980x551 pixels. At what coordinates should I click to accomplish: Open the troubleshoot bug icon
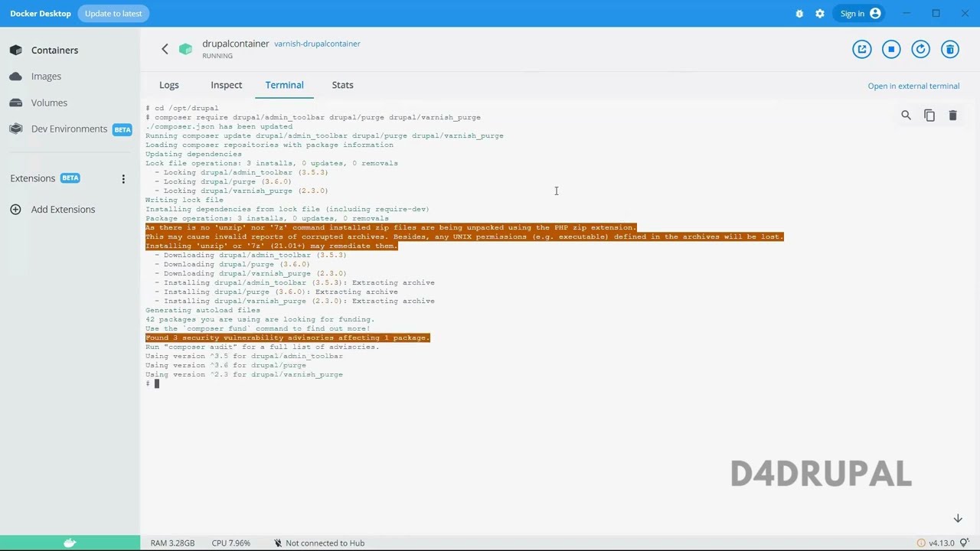[x=799, y=14]
